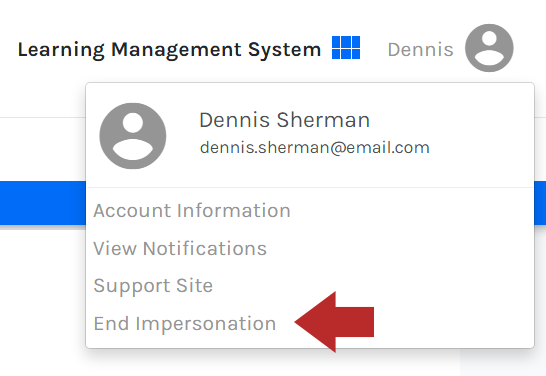The image size is (546, 376).
Task: Select View Notifications in the user menu
Action: click(x=180, y=249)
